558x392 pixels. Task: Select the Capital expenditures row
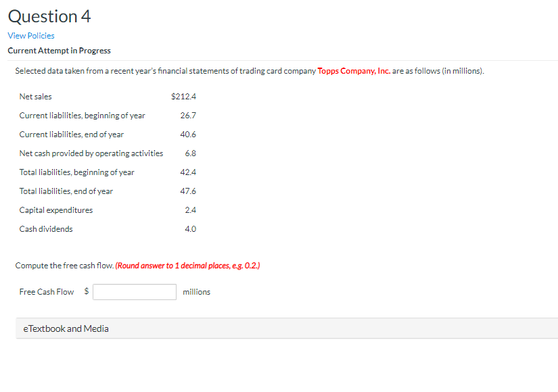55,210
